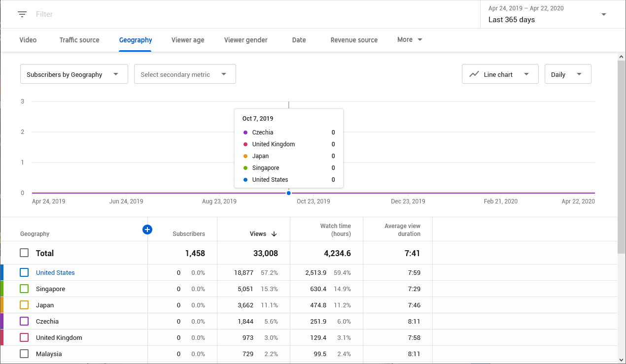
Task: Toggle the Japan checkbox
Action: pyautogui.click(x=24, y=305)
